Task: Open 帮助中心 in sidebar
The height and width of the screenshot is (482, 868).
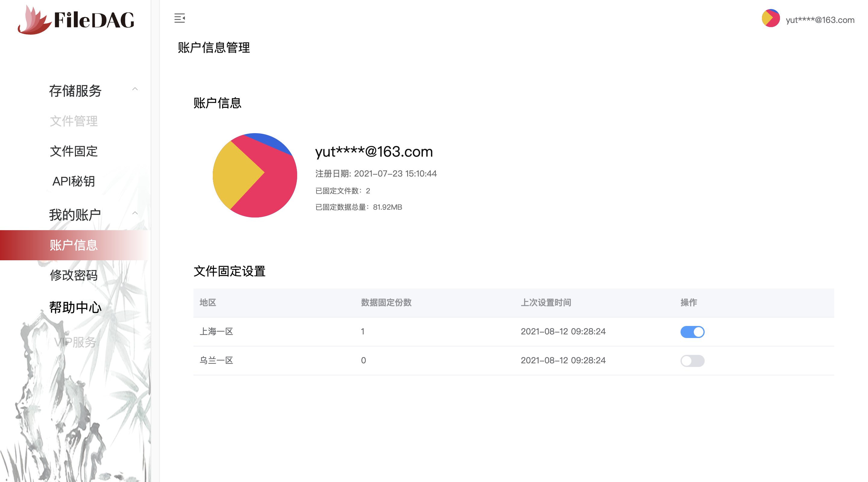Action: tap(75, 307)
